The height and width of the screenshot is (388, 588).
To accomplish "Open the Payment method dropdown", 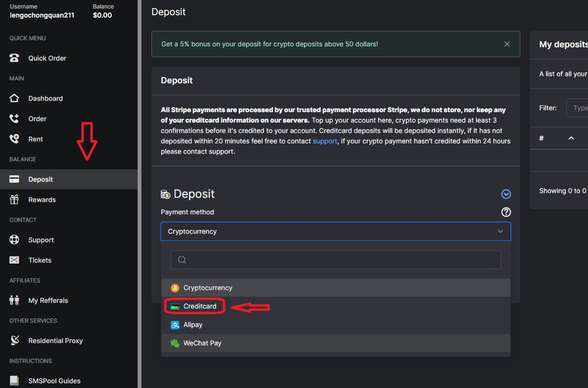I will tap(335, 231).
